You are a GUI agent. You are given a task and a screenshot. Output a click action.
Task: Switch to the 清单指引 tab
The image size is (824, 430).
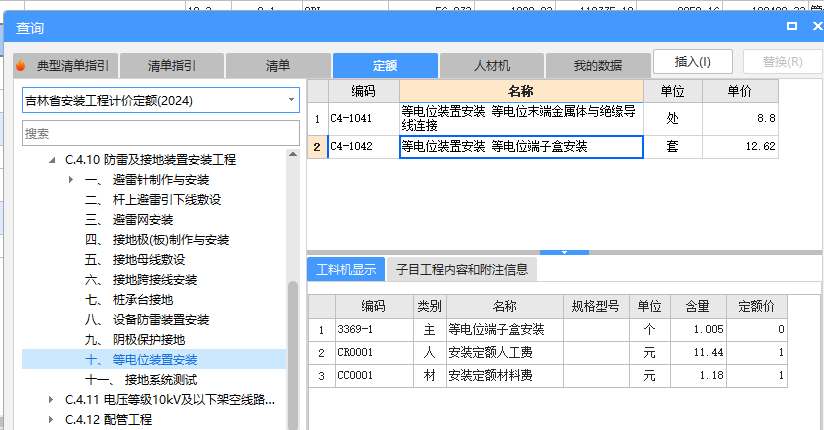(x=172, y=66)
